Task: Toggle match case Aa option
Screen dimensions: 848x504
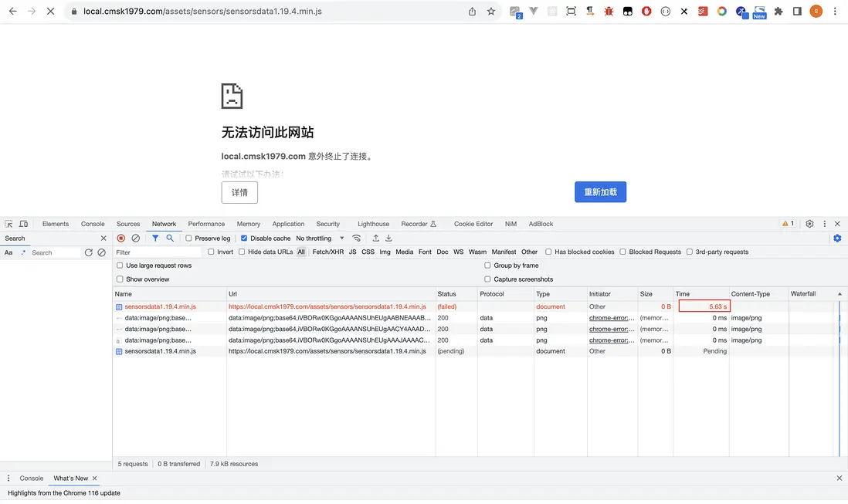Action: click(8, 253)
